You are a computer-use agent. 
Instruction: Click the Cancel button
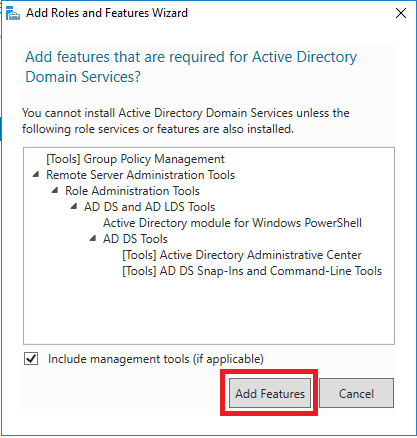356,393
